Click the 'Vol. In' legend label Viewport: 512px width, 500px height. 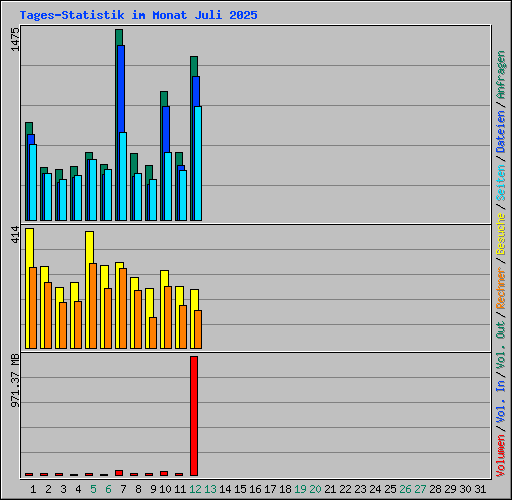coord(501,402)
